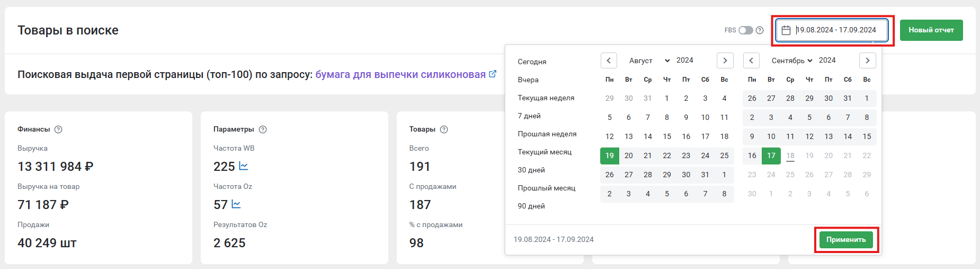Open the Август month dropdown
Screen dimensions: 980x269
coord(649,60)
